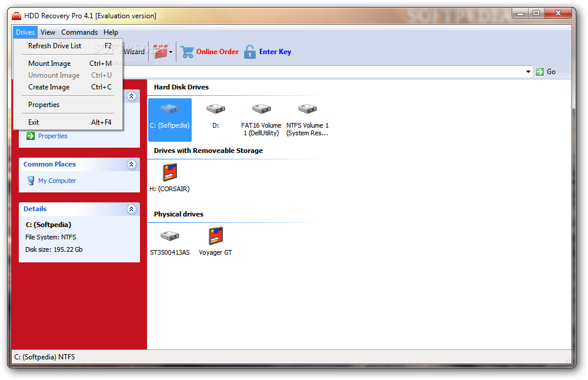This screenshot has height=380, width=588.
Task: Select NTFS Volume 1 (System Res...) drive
Action: coord(307,119)
